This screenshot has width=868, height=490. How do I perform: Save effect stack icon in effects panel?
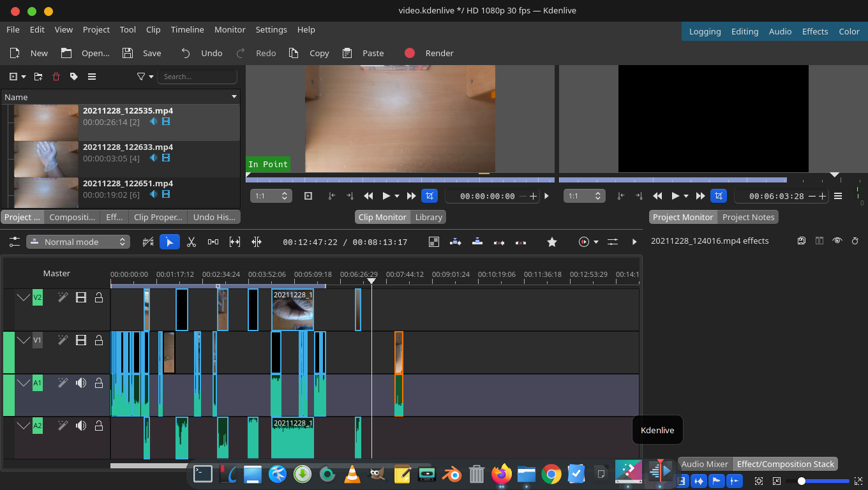pyautogui.click(x=802, y=241)
